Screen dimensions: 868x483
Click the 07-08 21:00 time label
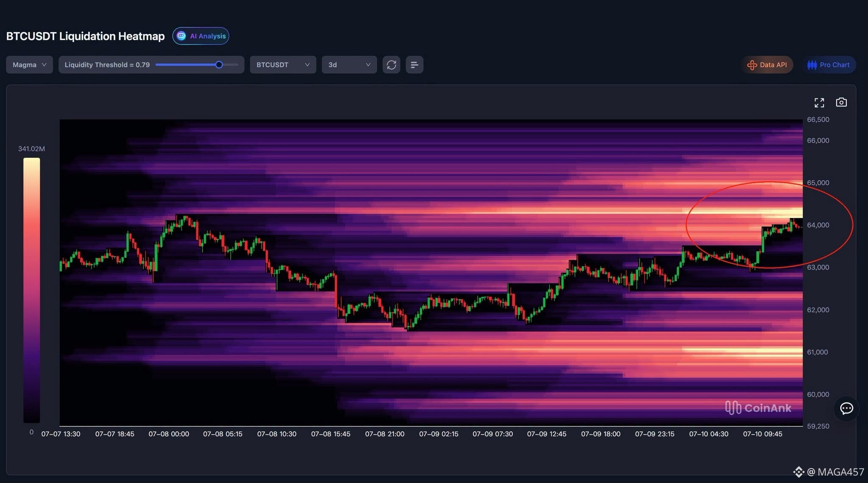coord(385,434)
